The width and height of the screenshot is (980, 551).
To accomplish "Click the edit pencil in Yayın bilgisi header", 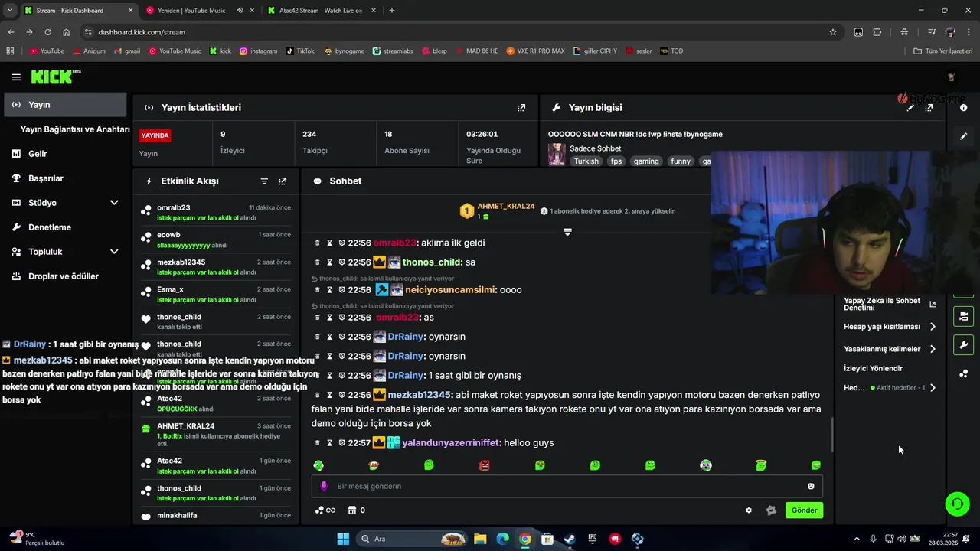I will pyautogui.click(x=910, y=108).
